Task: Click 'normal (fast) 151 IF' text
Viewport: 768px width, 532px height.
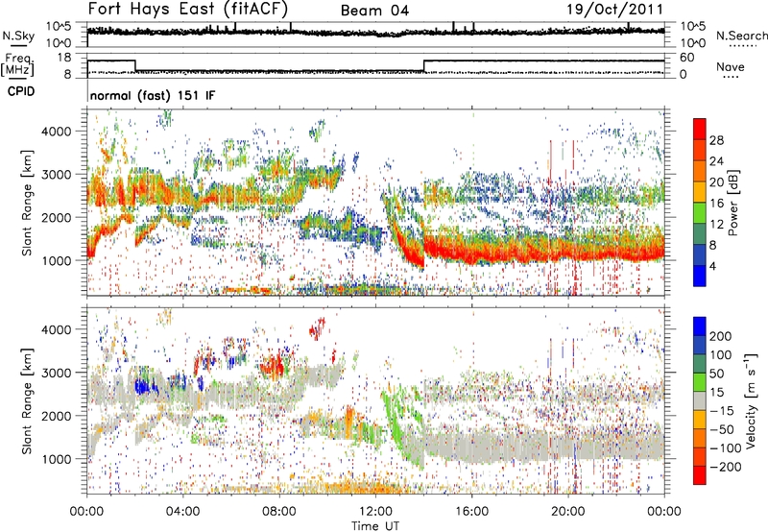Action: [x=153, y=96]
